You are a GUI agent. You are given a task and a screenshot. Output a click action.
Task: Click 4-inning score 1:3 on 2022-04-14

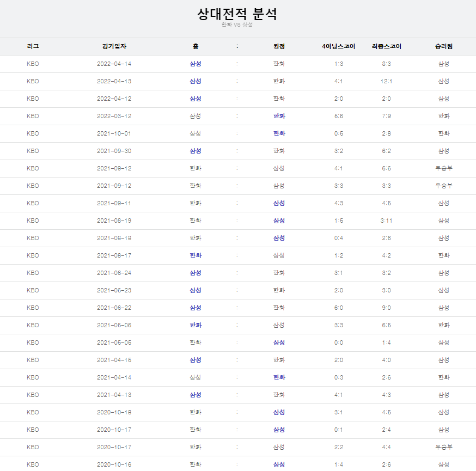[338, 64]
